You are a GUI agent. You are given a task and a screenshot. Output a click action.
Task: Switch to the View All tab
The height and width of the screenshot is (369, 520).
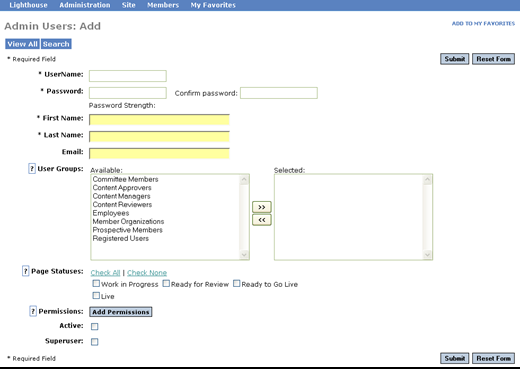(x=22, y=44)
